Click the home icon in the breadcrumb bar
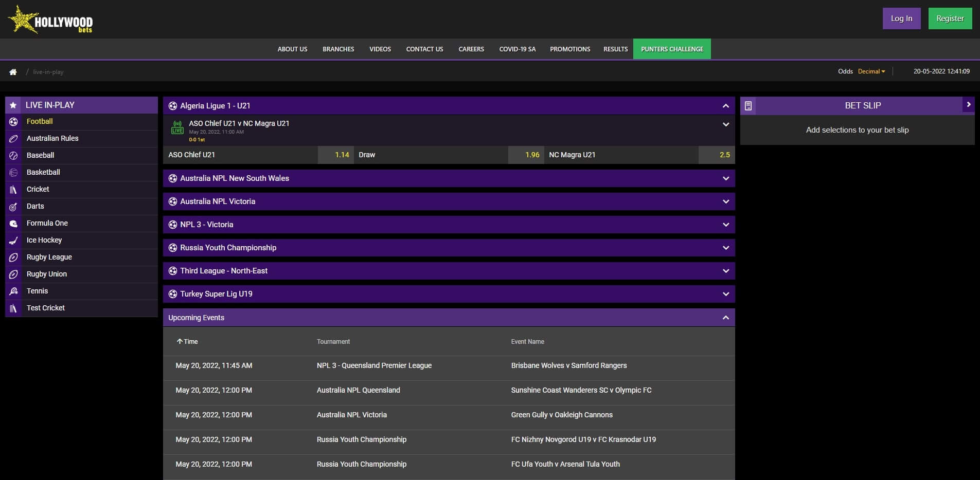 tap(12, 71)
